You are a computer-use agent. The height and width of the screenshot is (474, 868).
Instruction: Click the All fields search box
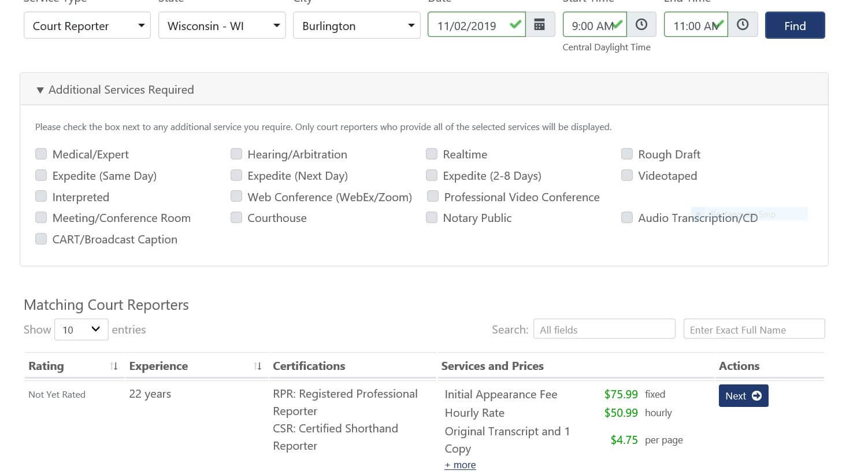[x=604, y=329]
